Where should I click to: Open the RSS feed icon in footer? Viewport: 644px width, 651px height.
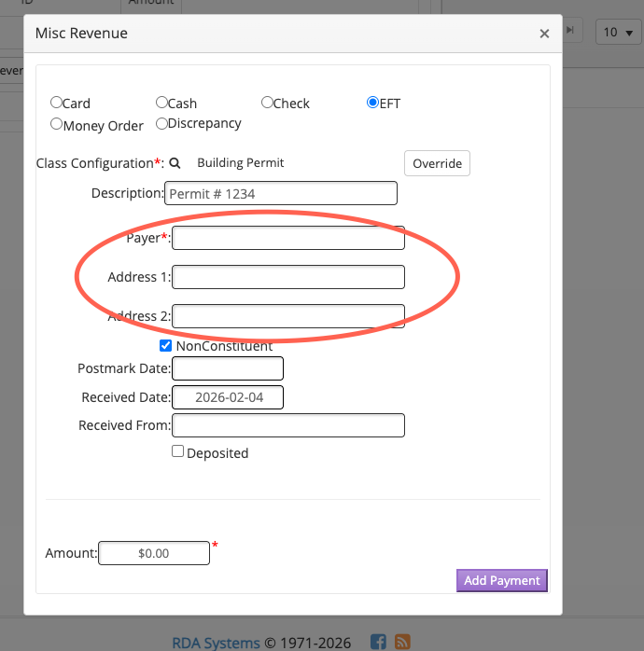pos(402,642)
